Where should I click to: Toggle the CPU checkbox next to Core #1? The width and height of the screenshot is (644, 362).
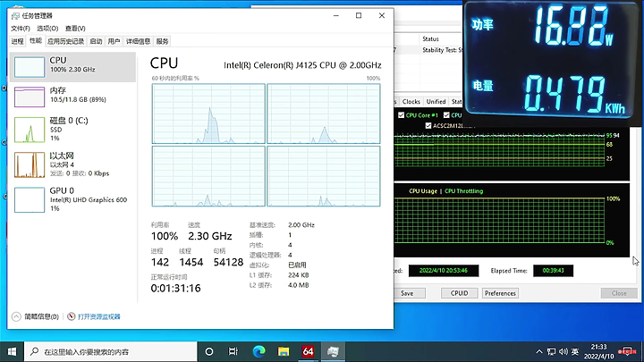pos(446,115)
